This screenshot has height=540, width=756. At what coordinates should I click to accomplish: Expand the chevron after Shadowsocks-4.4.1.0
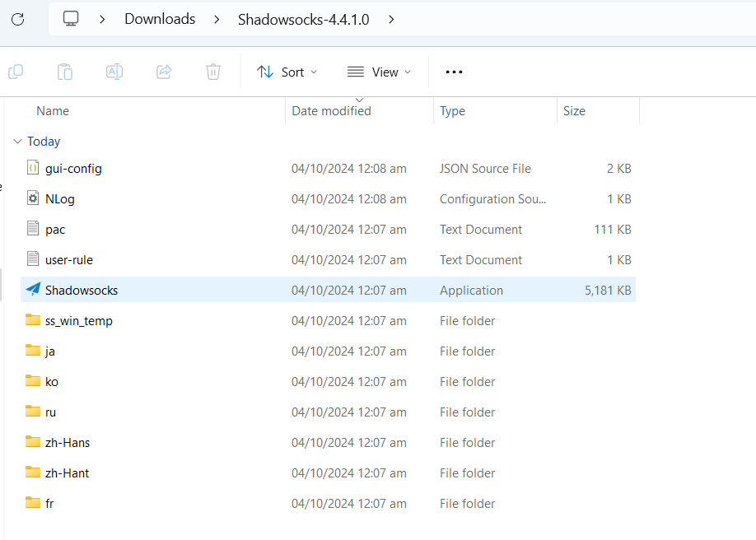point(391,19)
